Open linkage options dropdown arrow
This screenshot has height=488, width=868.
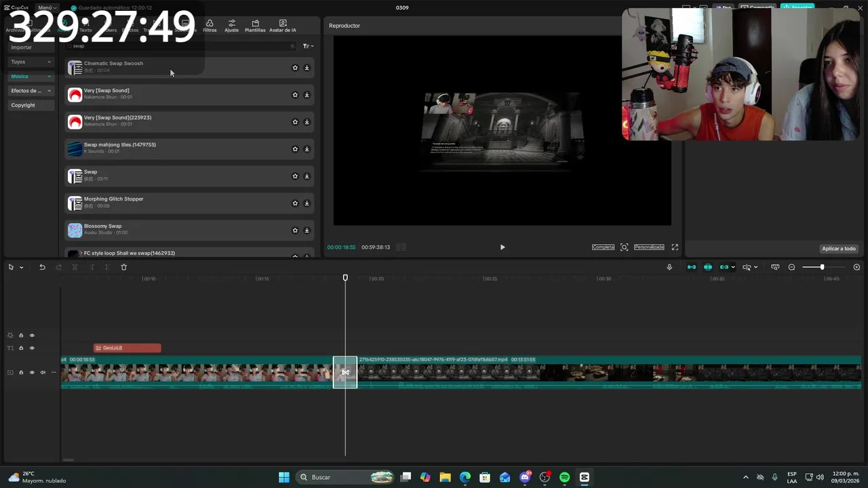coord(733,268)
